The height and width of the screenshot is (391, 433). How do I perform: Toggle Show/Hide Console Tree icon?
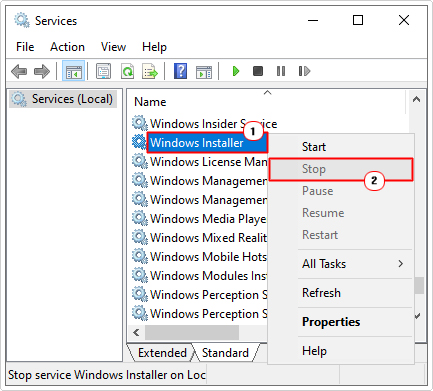73,71
